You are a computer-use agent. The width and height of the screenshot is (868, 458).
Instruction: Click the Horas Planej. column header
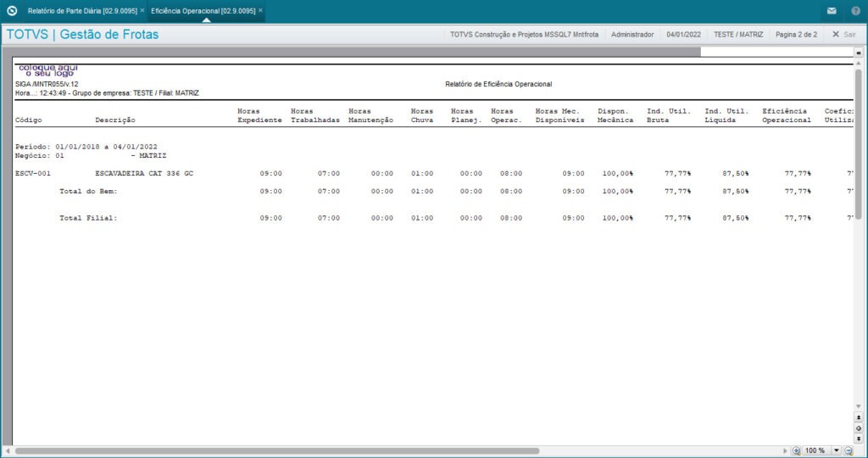coord(466,115)
